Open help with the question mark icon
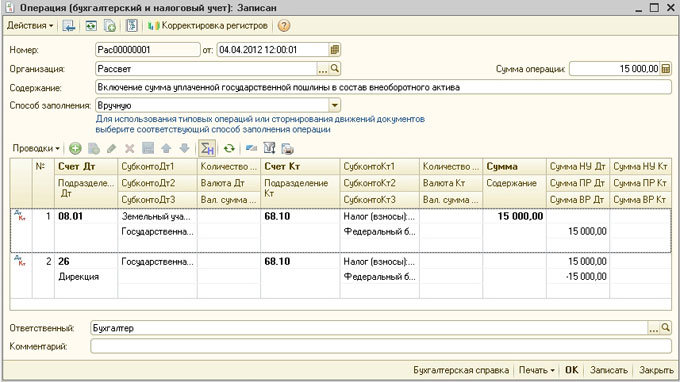Screen dimensions: 680x382 (x=284, y=26)
